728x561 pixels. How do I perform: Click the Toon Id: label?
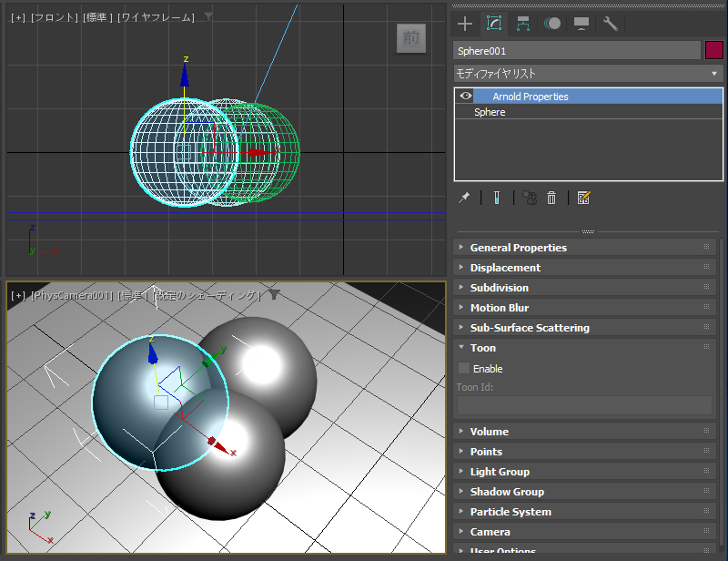[475, 387]
